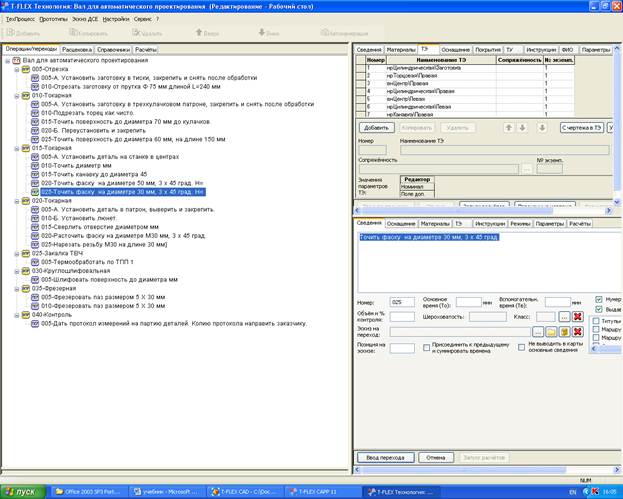Click the С чертежа в ТЭ button

point(582,128)
